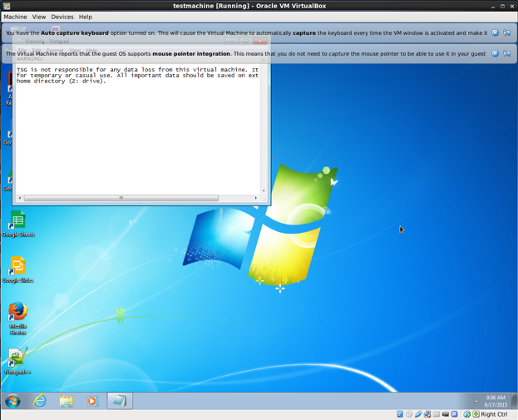518x420 pixels.
Task: Open the taskbar clock showing 9:56 AM
Action: pyautogui.click(x=496, y=401)
